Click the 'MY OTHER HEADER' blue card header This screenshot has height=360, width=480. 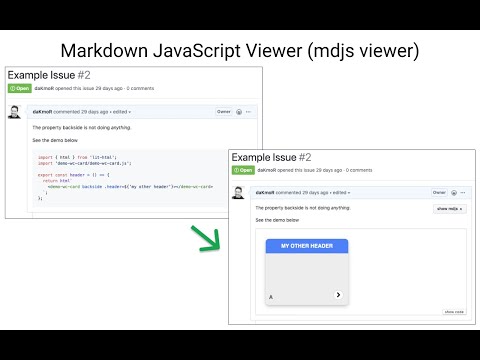[307, 246]
